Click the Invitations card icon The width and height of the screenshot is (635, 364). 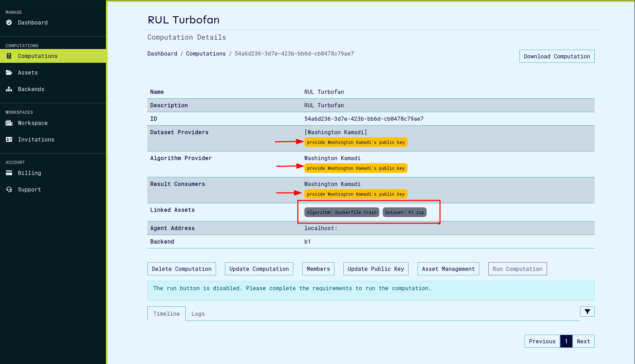(x=9, y=139)
